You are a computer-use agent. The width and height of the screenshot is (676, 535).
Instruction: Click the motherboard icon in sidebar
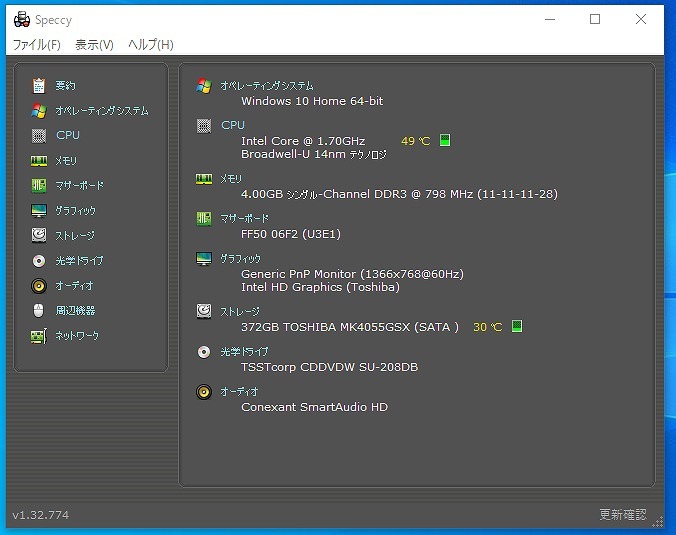tap(39, 186)
